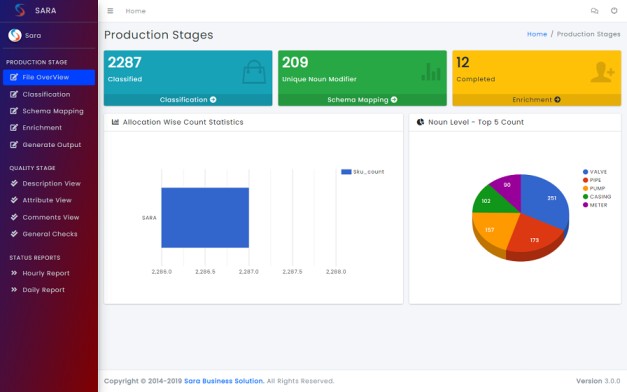627x392 pixels.
Task: Click the arrow icon beside Classification footer
Action: [213, 100]
